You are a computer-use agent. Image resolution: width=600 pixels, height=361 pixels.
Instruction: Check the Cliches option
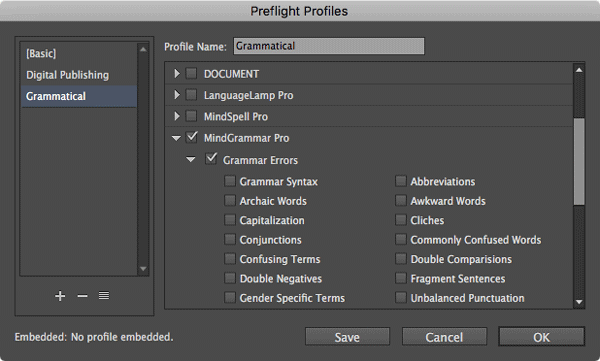click(401, 220)
